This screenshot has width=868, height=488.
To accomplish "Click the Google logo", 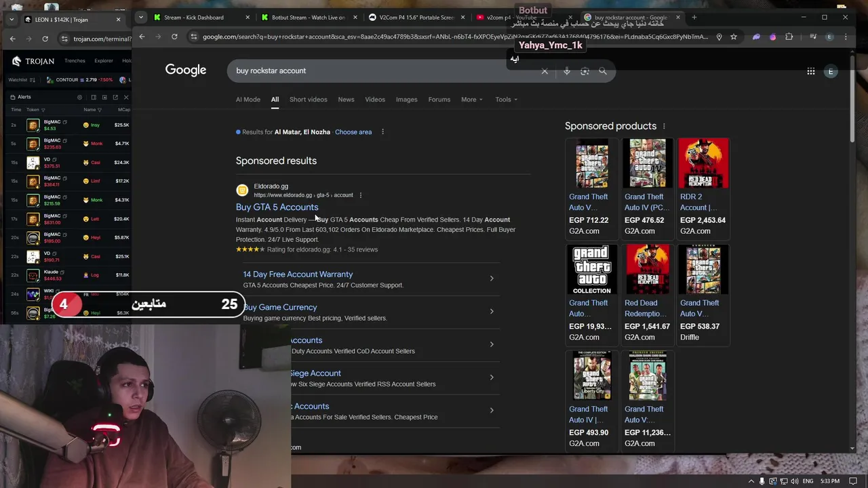I will [x=186, y=70].
